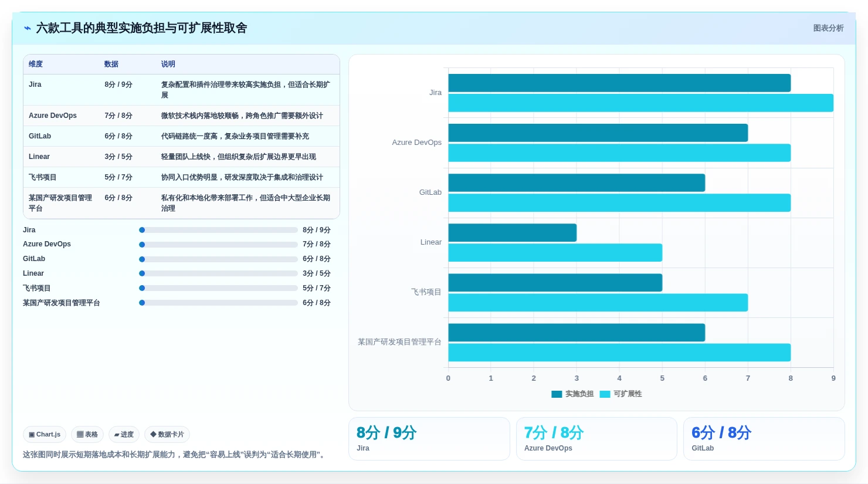Click the chart title 六款工具的典型实施负担
The image size is (868, 484).
pos(141,28)
